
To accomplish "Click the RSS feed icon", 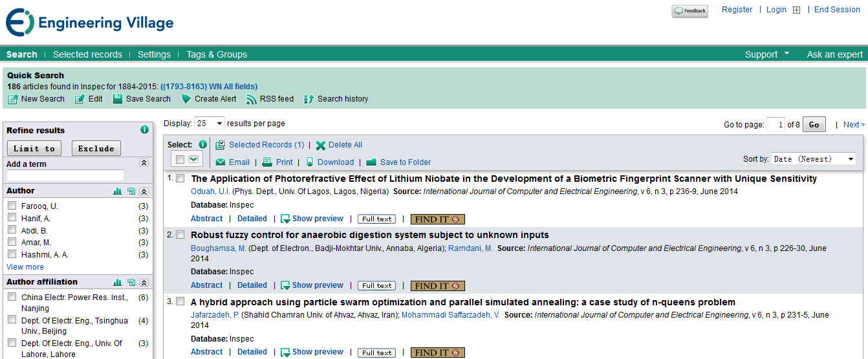I will point(252,99).
